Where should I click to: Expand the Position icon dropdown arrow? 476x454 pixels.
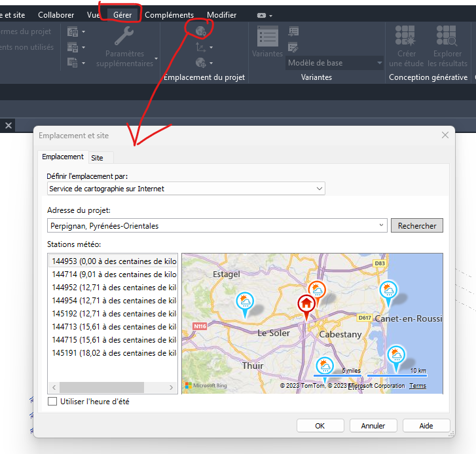pos(211,63)
